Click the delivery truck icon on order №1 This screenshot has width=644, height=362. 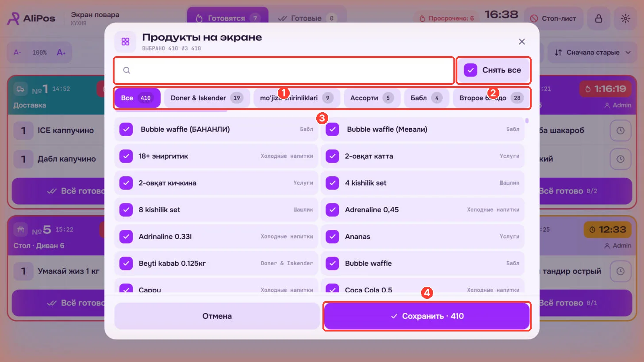click(20, 89)
